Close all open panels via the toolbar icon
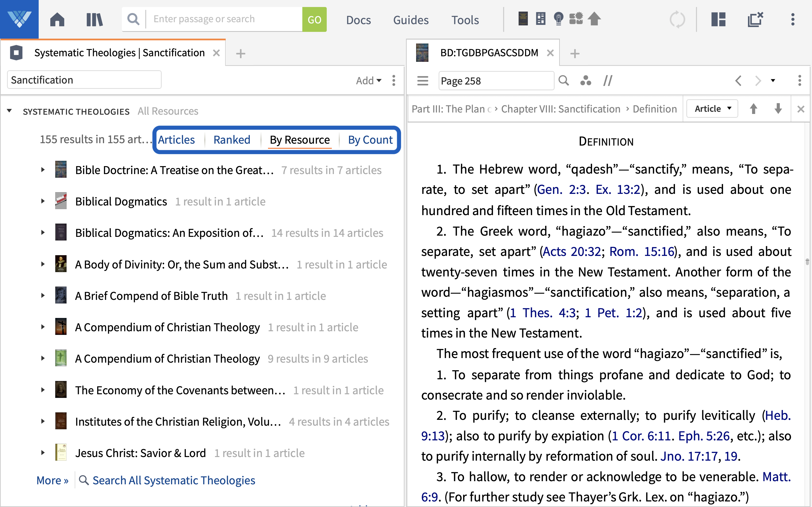The height and width of the screenshot is (507, 812). (755, 19)
